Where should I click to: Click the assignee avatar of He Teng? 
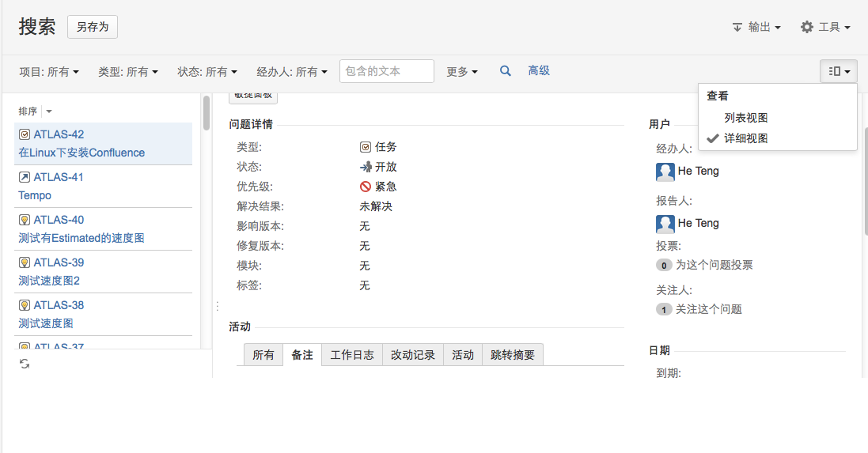tap(665, 172)
